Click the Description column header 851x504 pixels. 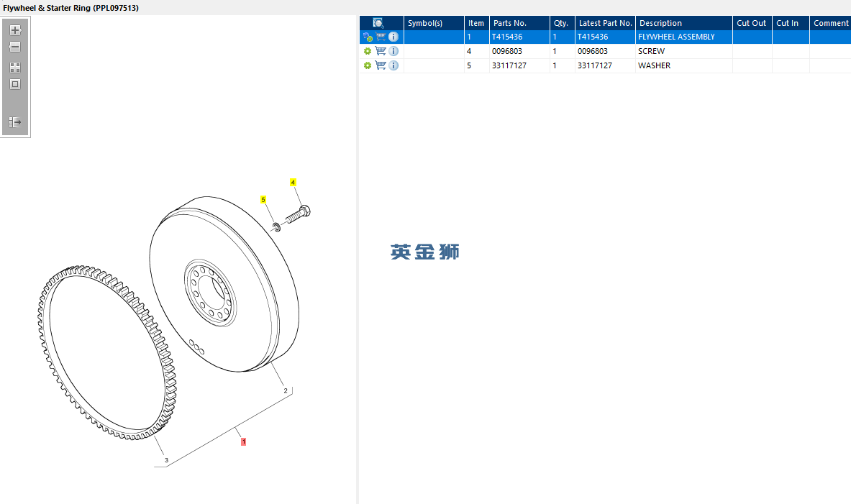[x=684, y=23]
